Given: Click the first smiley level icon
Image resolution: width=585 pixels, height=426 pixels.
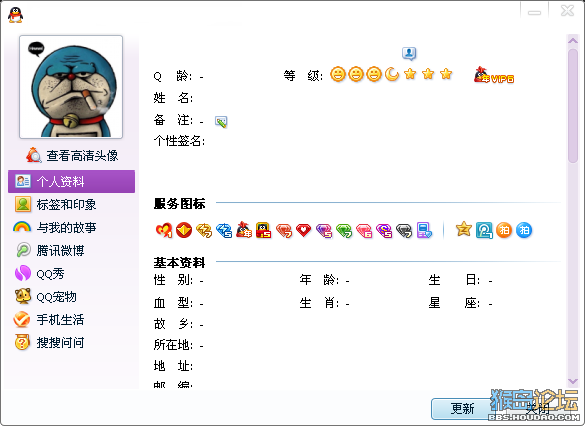Looking at the screenshot, I should (338, 74).
